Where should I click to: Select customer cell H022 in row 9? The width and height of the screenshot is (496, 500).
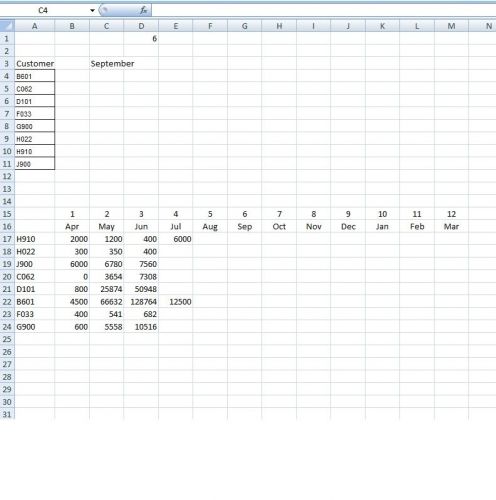(x=35, y=139)
